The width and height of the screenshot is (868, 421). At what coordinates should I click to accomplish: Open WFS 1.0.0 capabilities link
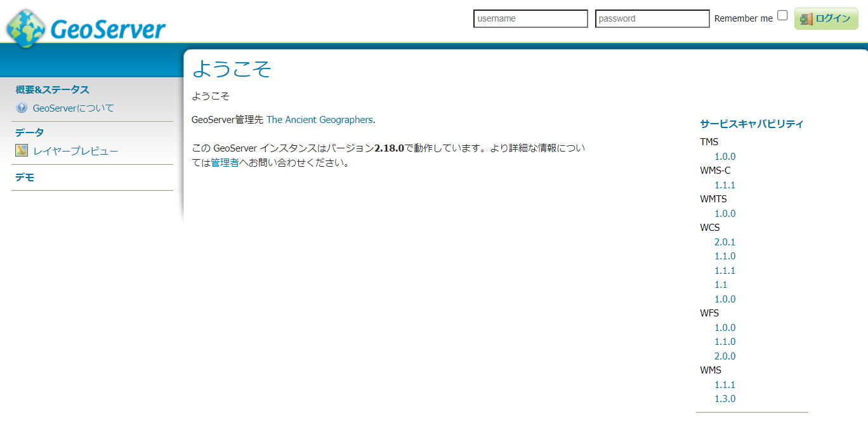(x=725, y=328)
